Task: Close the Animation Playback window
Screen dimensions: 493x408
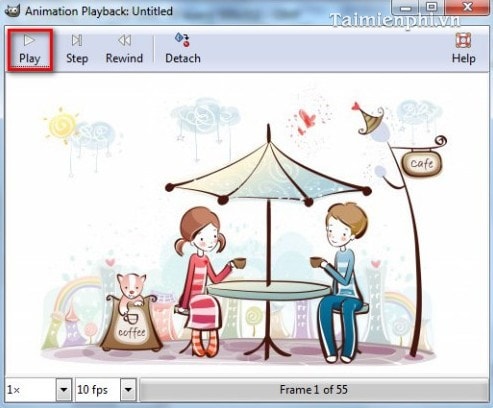Action: click(x=468, y=7)
